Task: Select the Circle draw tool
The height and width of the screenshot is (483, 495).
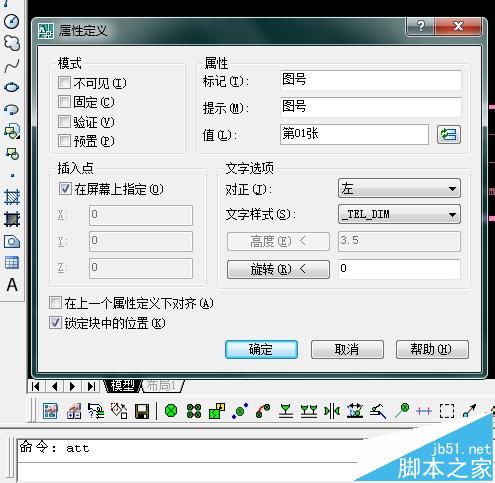Action: tap(11, 21)
